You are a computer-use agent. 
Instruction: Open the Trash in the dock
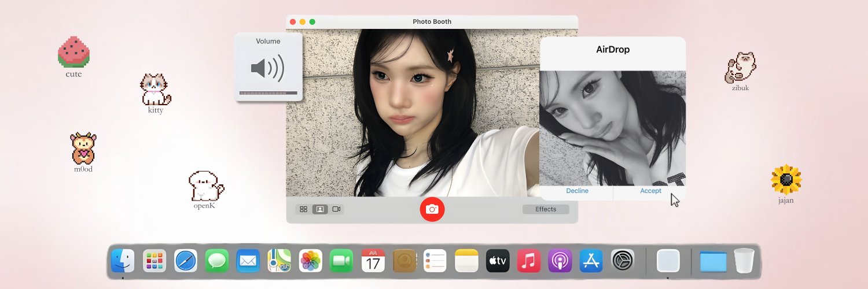[744, 261]
